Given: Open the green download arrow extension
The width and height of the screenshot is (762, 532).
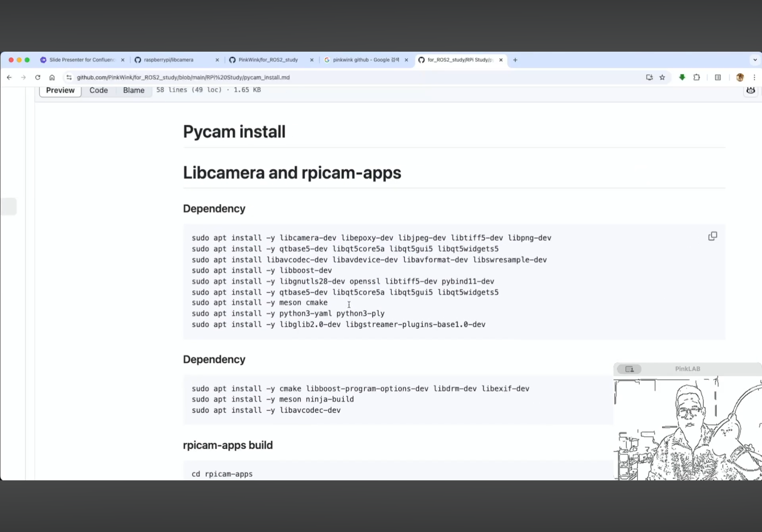Looking at the screenshot, I should point(682,77).
